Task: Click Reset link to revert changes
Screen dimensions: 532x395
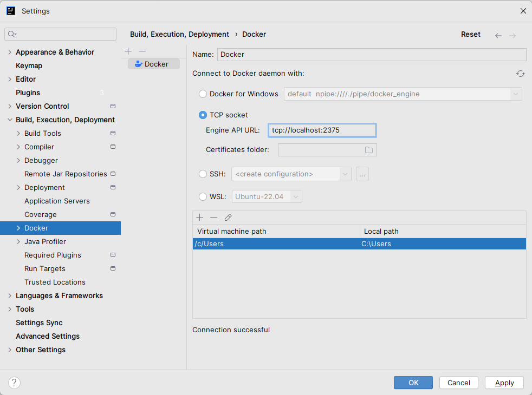Action: (471, 35)
